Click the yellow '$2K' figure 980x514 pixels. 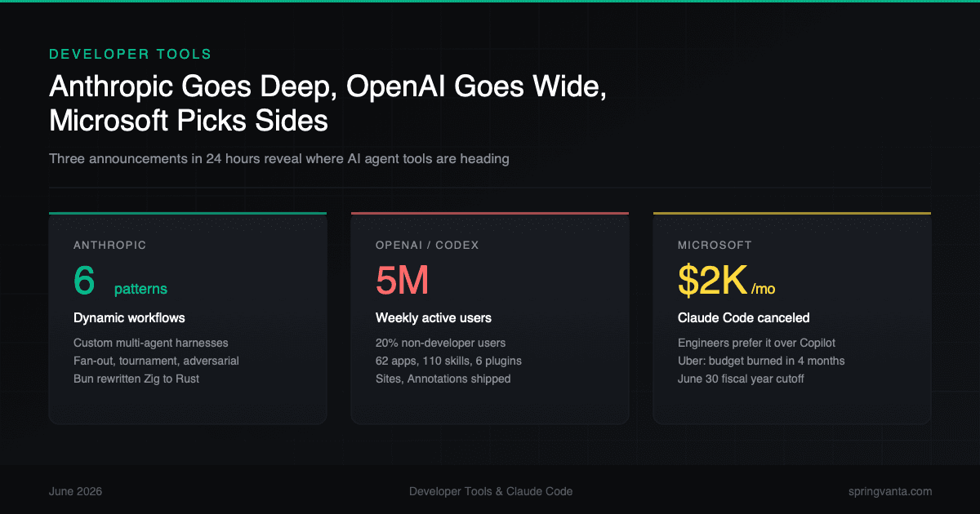(x=712, y=281)
